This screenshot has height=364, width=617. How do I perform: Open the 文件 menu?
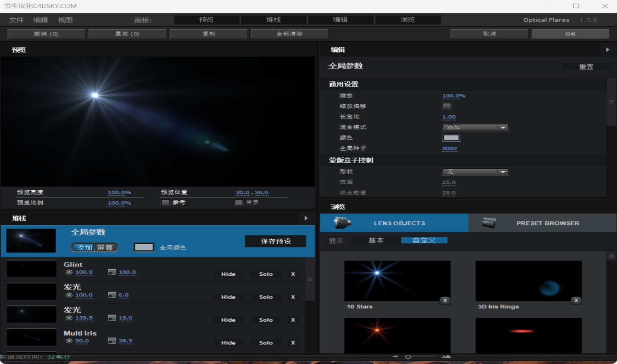point(16,20)
